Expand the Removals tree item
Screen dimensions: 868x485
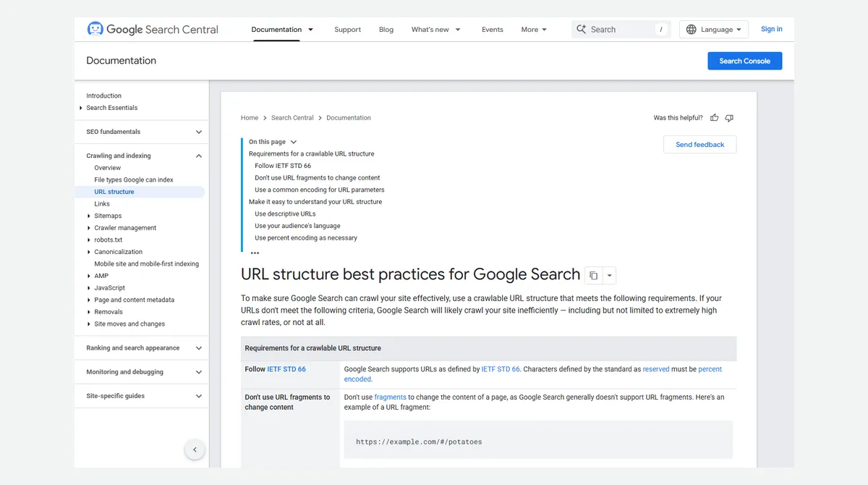click(89, 312)
